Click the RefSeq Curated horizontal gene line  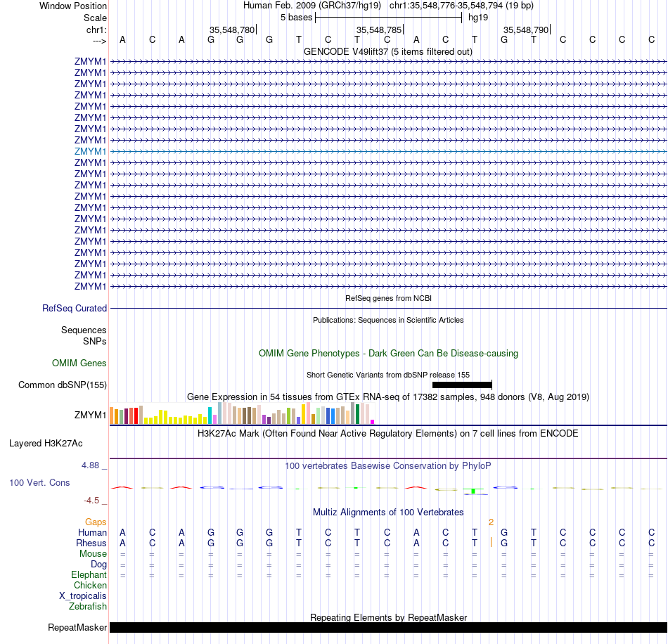click(x=389, y=308)
